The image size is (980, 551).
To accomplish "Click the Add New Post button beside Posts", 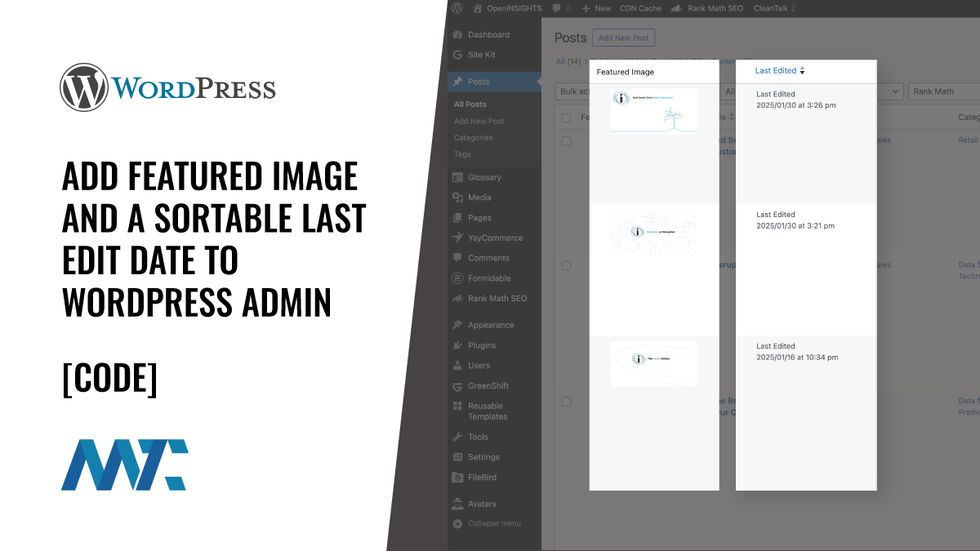I will pyautogui.click(x=623, y=38).
